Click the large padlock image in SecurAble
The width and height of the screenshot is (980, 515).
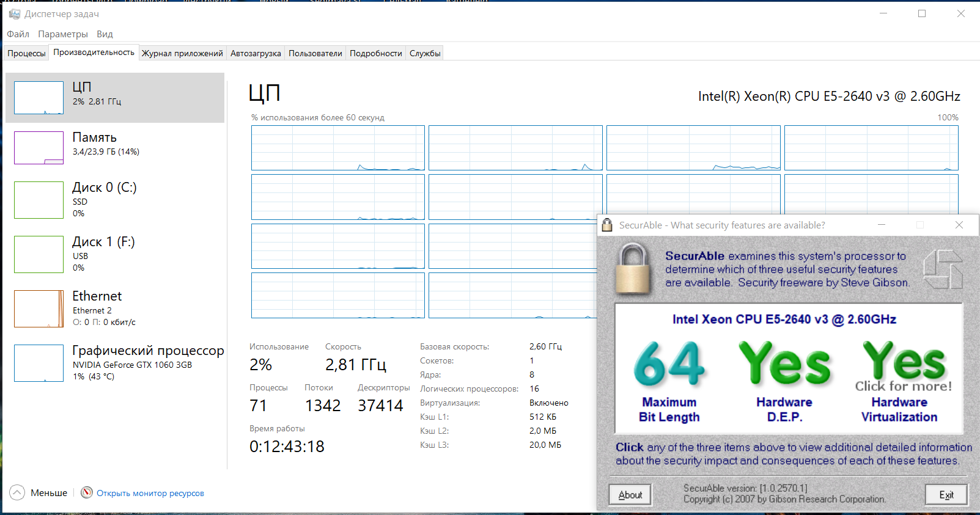[x=633, y=269]
